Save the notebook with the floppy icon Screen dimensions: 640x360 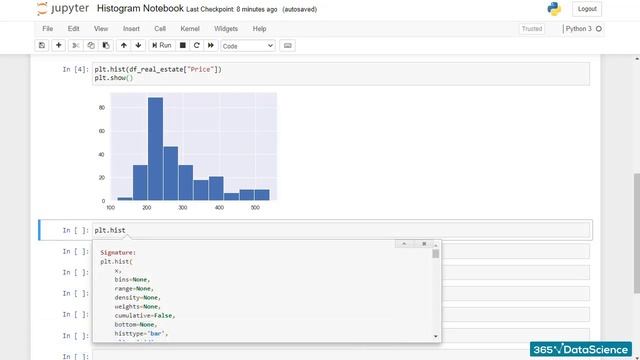pos(42,45)
